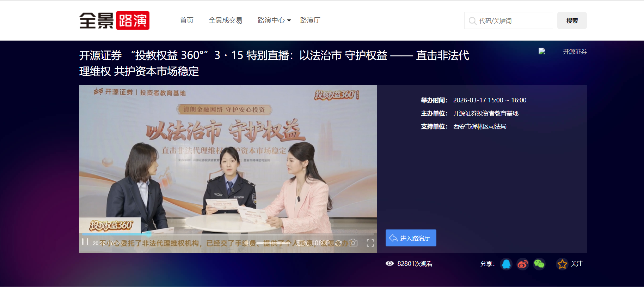Click the 进入路演厅 button

click(411, 238)
